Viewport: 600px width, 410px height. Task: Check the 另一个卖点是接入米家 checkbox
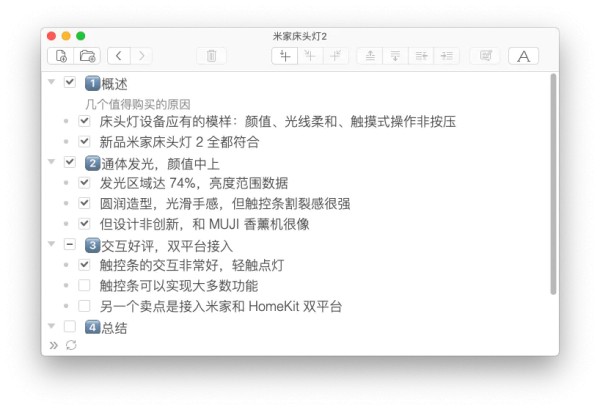tap(84, 306)
